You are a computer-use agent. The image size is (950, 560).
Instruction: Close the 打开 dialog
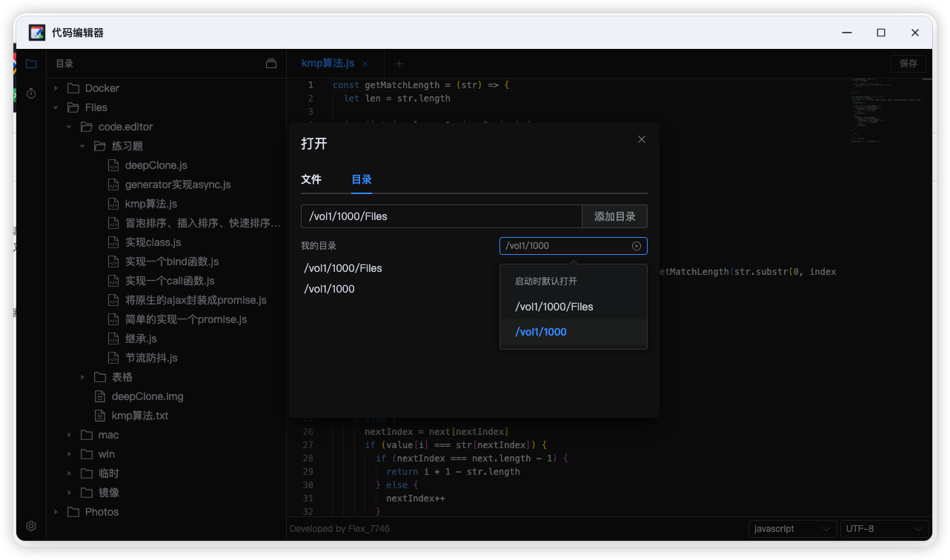pos(642,139)
